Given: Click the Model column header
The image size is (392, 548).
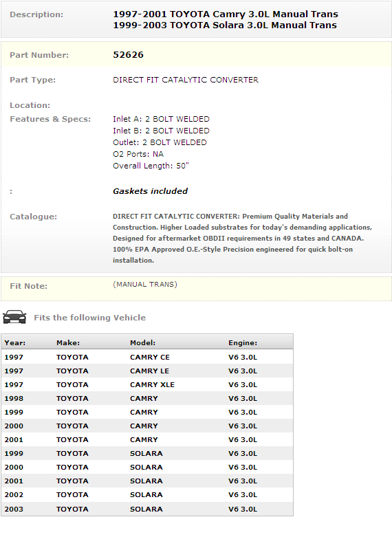Looking at the screenshot, I should coord(142,343).
